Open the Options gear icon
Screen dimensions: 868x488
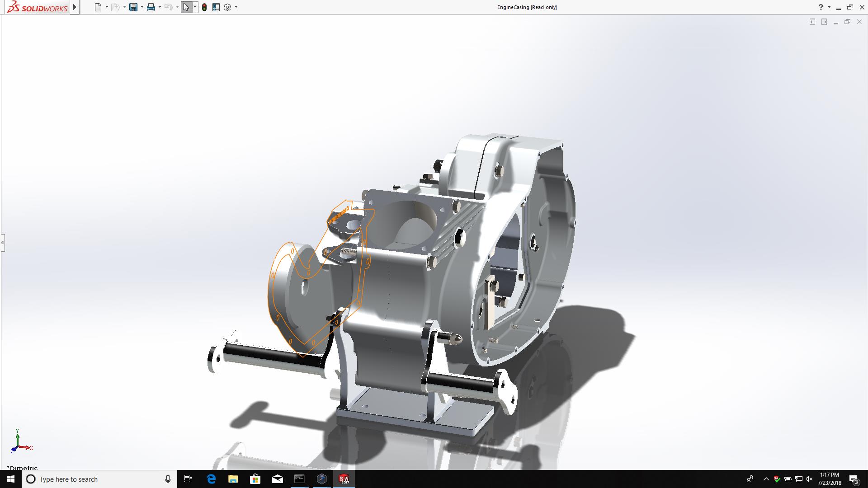[x=227, y=7]
